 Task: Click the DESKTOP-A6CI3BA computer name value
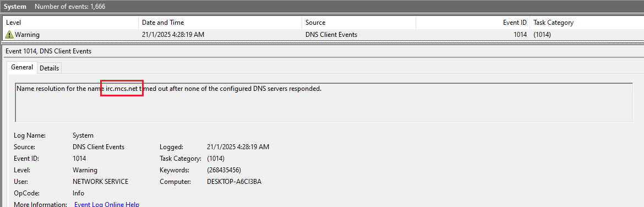coord(234,182)
